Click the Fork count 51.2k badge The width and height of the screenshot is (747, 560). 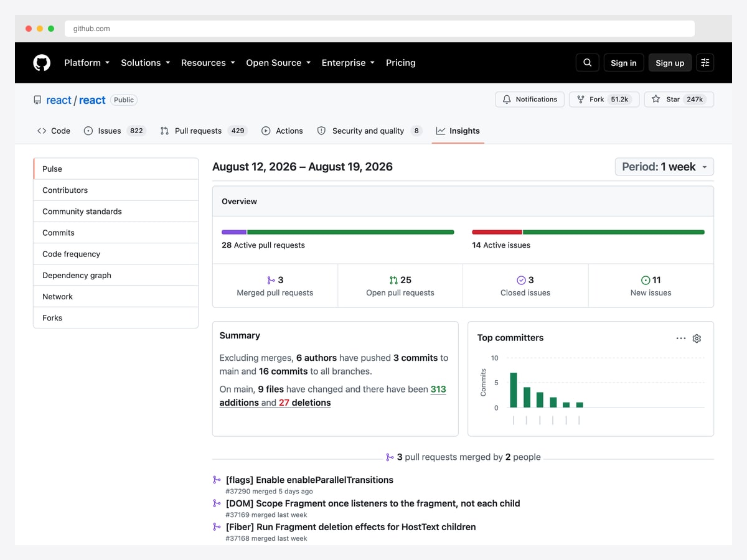coord(619,100)
